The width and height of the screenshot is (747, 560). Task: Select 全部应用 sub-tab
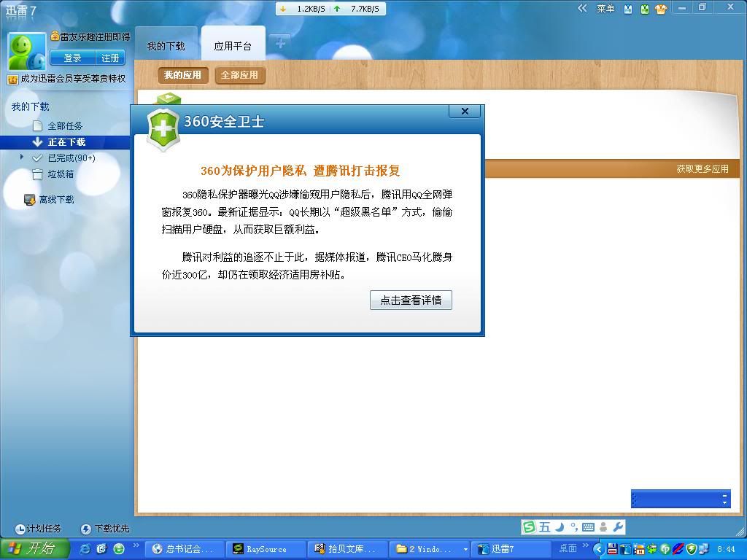tap(239, 75)
